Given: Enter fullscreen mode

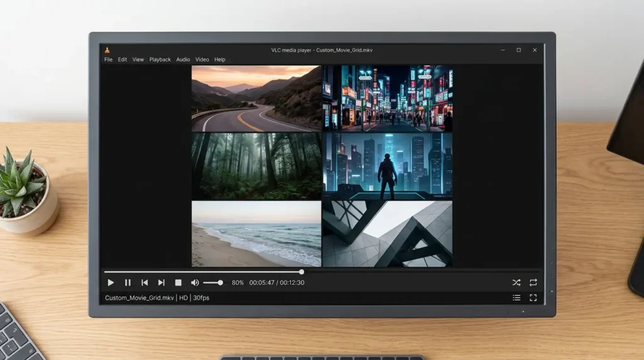Looking at the screenshot, I should click(x=533, y=298).
